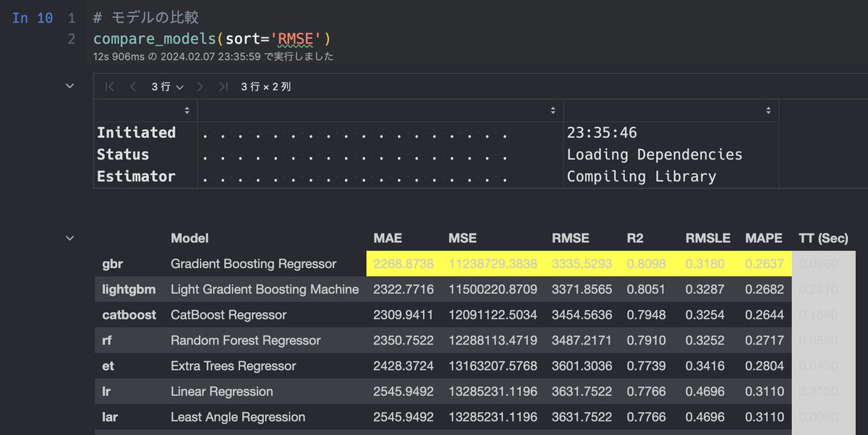Collapse the model comparison results output
This screenshot has height=435, width=868.
point(70,238)
